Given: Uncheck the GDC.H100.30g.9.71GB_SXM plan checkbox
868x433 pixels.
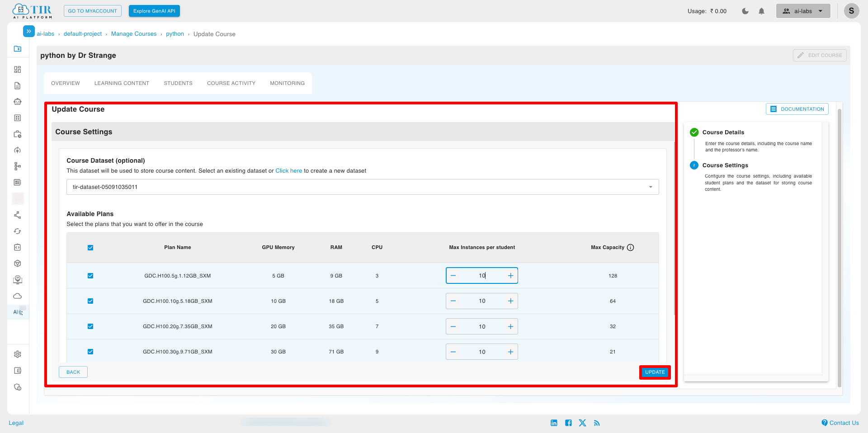Looking at the screenshot, I should pyautogui.click(x=90, y=352).
